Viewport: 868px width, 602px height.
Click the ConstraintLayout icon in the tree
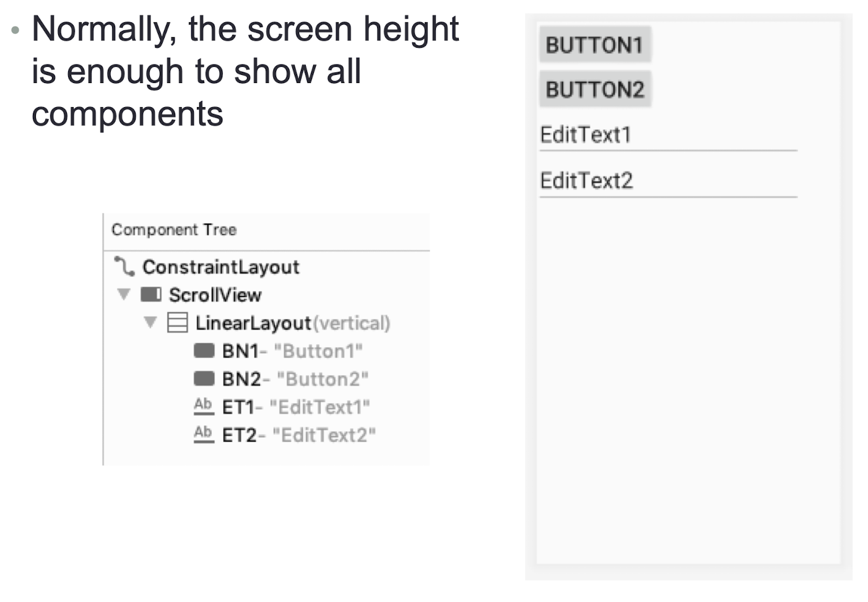[124, 266]
